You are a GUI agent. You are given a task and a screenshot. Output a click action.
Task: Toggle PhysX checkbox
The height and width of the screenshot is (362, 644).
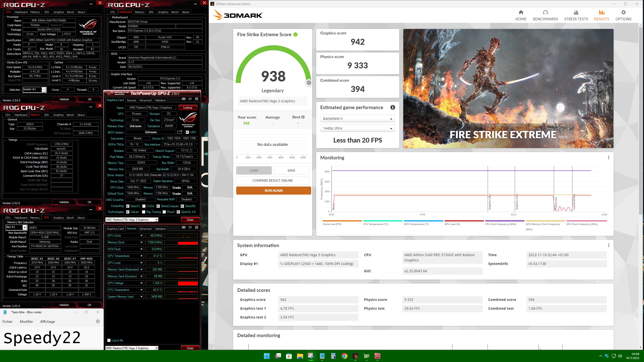click(x=164, y=212)
